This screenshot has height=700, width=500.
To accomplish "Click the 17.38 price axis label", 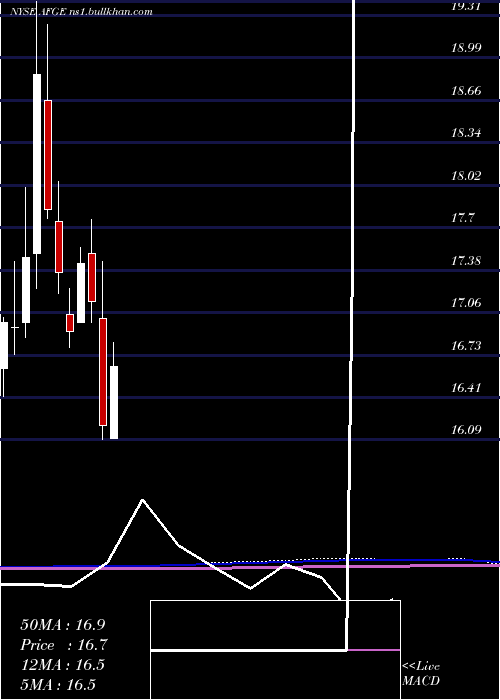I will [467, 260].
